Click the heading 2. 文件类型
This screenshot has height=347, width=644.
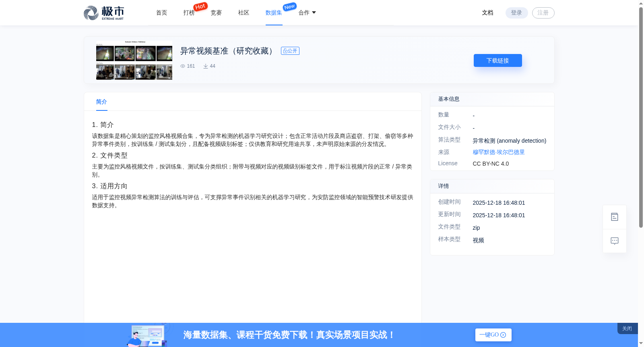pyautogui.click(x=109, y=155)
